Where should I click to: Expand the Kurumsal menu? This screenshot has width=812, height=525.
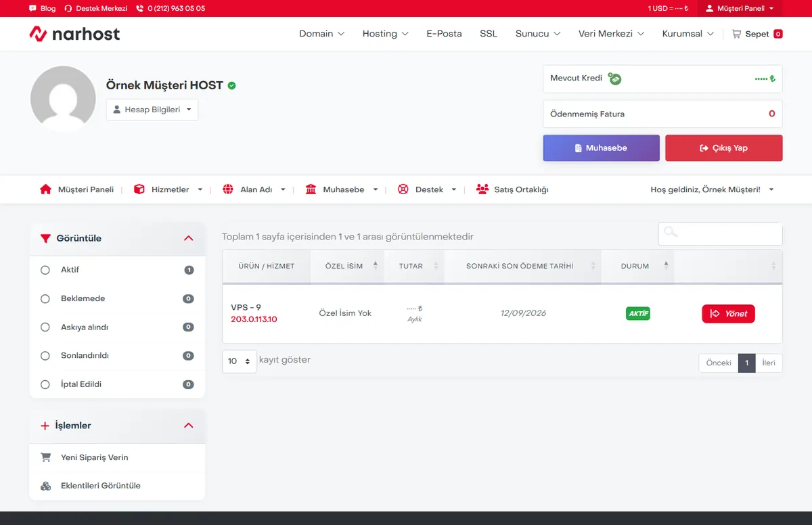688,34
